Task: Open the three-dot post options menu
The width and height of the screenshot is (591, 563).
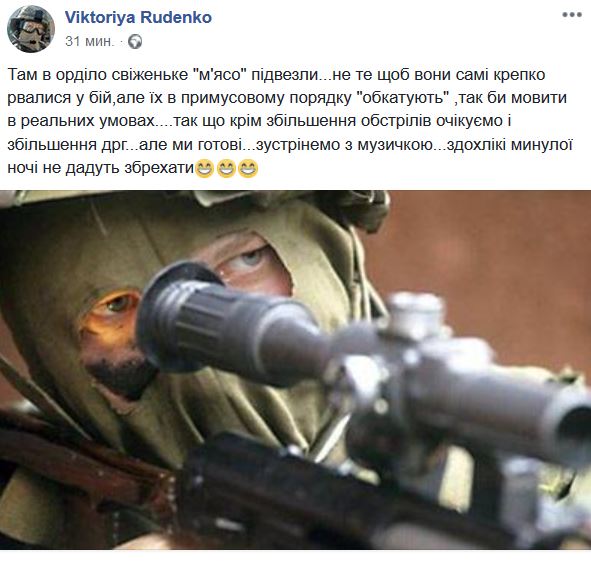Action: point(572,15)
